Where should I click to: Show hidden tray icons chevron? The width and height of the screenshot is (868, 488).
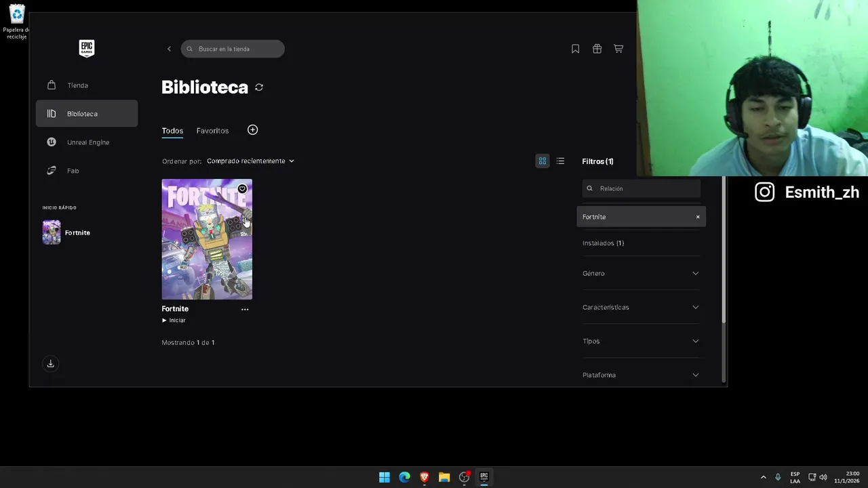763,477
